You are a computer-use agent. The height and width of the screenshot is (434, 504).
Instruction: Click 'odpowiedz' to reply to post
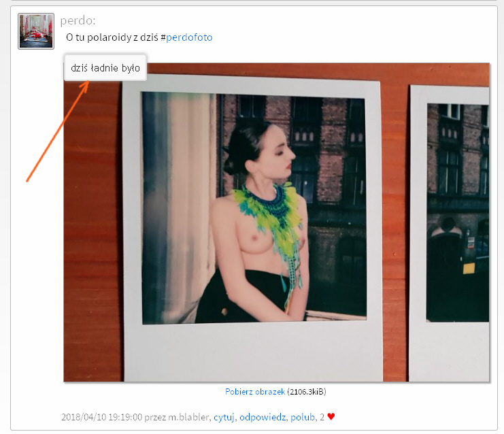coord(263,417)
